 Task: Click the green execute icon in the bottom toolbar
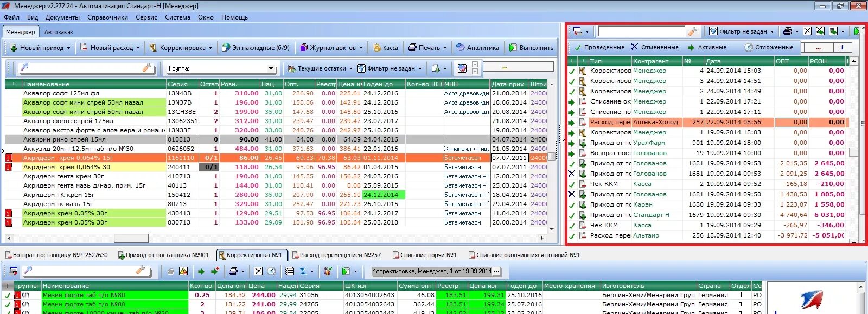click(x=346, y=271)
